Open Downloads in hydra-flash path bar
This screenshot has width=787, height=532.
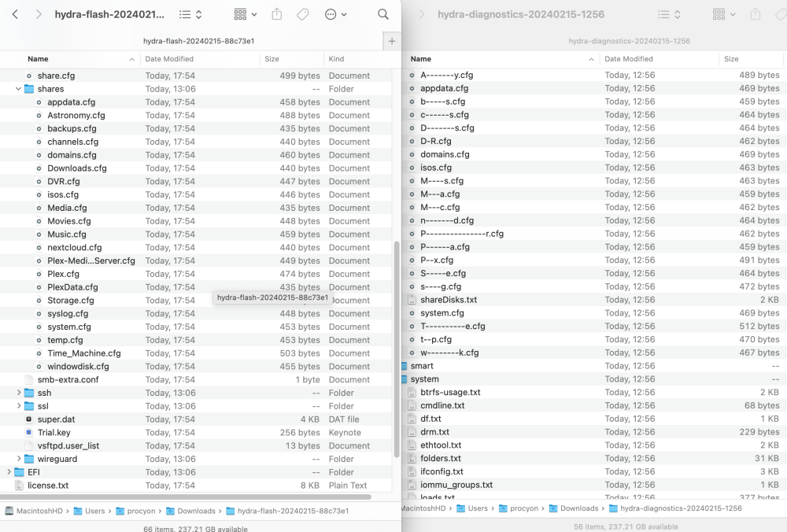click(x=190, y=511)
